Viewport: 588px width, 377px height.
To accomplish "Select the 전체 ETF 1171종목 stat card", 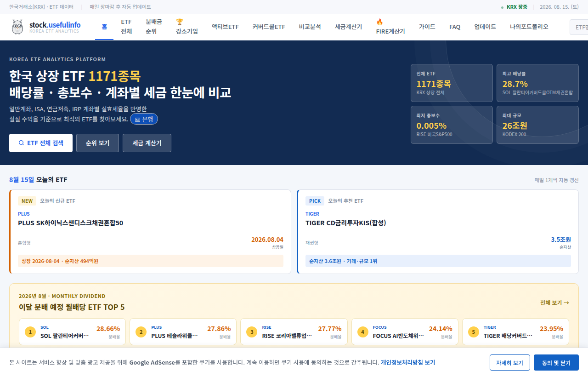I will coord(452,83).
